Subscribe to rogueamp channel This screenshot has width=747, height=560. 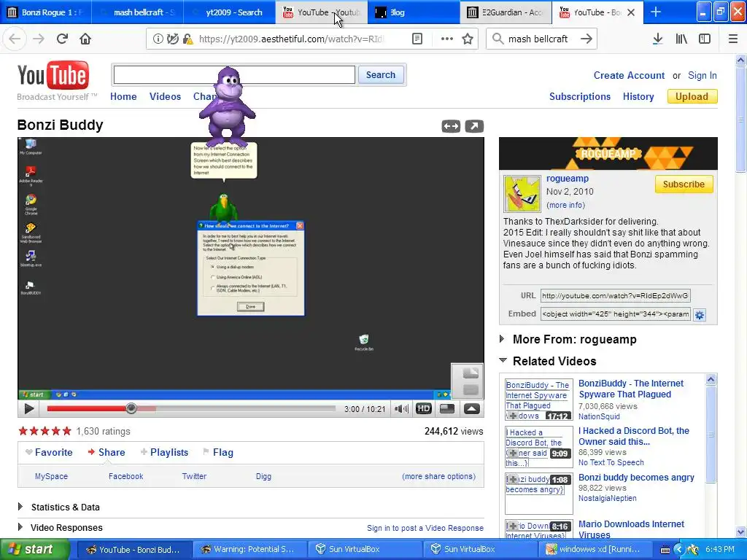[x=684, y=184]
